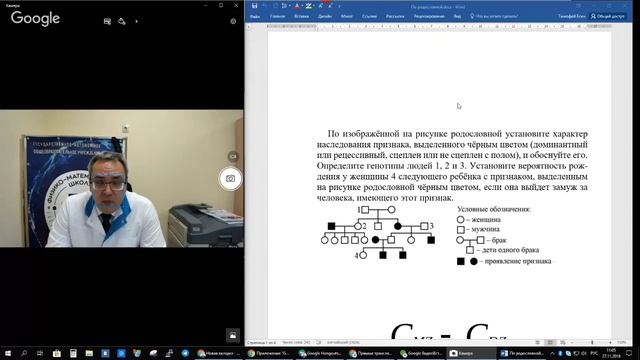The height and width of the screenshot is (360, 640).
Task: Click the legend label '– дети одного брака'
Action: pos(508,250)
